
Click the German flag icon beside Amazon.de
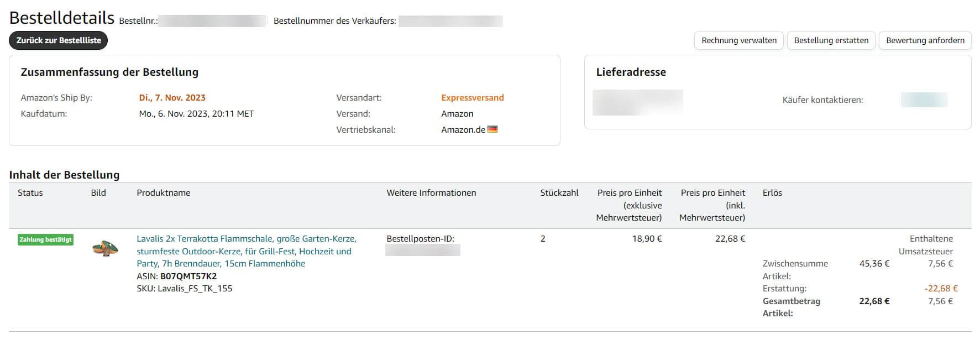[x=492, y=129]
